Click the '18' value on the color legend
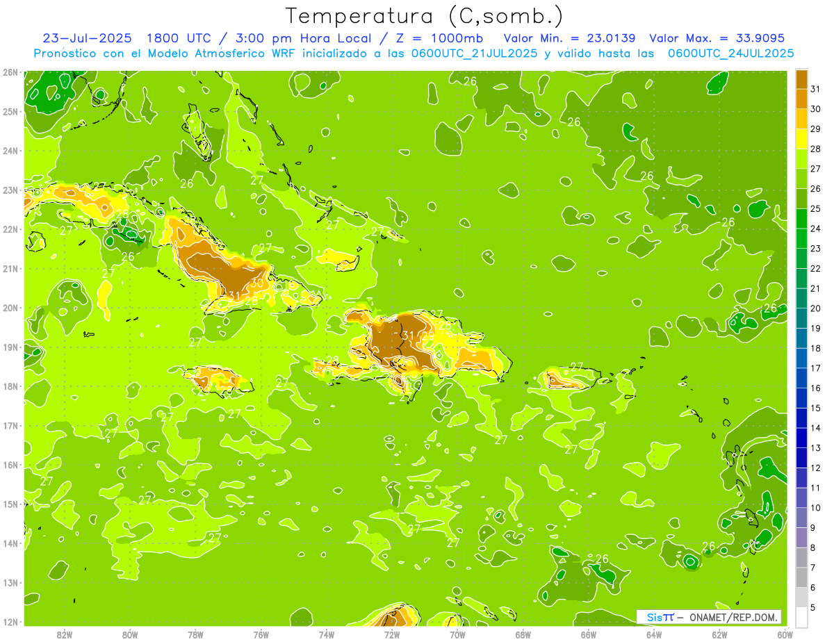The height and width of the screenshot is (644, 834). (x=816, y=348)
